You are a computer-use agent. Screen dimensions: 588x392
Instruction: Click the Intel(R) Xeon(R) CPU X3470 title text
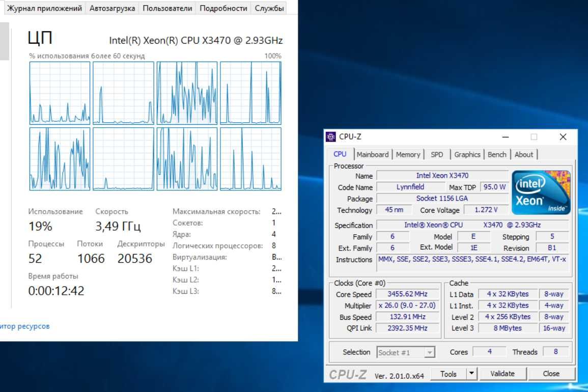click(x=196, y=40)
